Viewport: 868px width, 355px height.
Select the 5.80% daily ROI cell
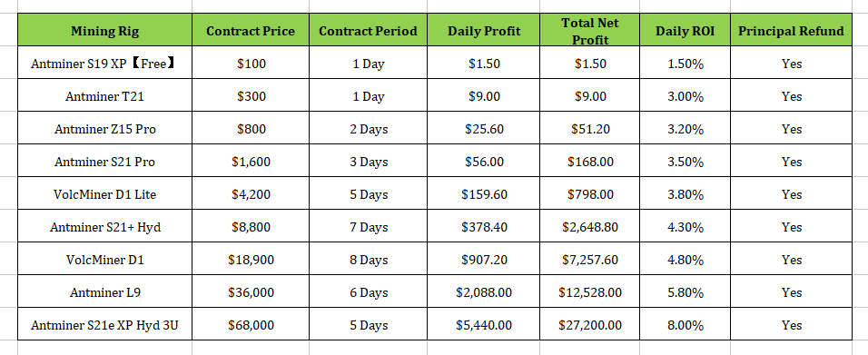click(685, 291)
